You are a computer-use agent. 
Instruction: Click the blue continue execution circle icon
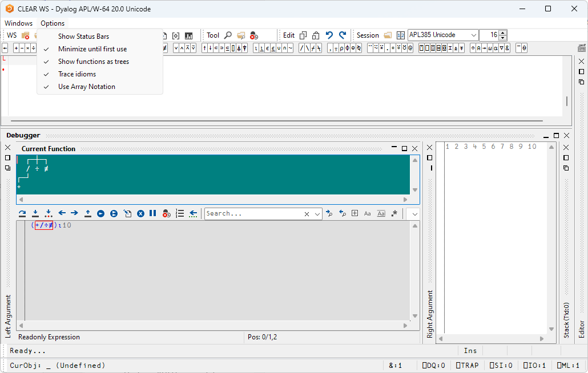(100, 213)
